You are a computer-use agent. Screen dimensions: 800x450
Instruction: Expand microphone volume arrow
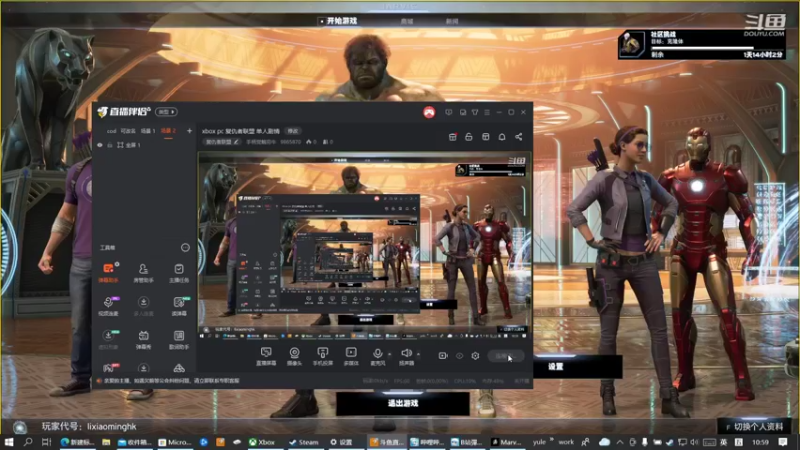coord(390,354)
